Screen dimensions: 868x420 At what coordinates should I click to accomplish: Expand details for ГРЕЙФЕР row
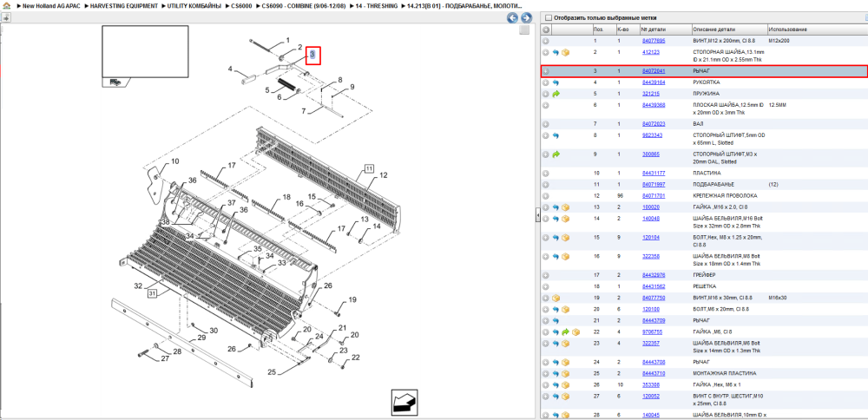point(546,275)
